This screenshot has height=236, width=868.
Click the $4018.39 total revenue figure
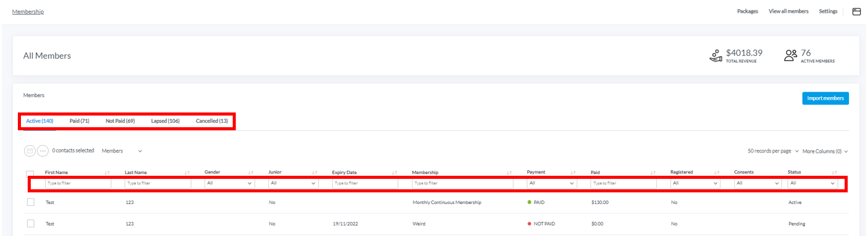tap(744, 53)
